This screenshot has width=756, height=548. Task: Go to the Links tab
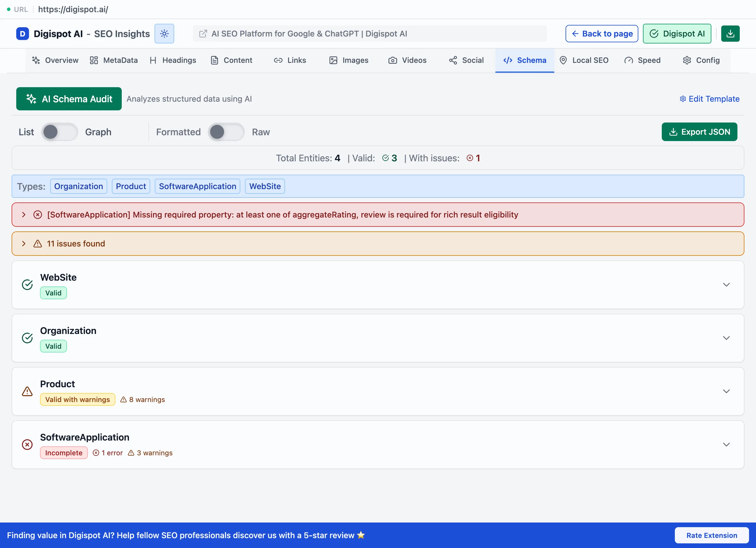290,60
